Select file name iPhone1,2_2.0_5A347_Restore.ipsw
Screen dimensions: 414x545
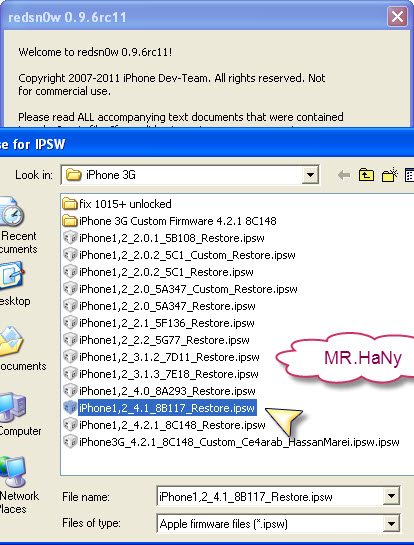167,306
